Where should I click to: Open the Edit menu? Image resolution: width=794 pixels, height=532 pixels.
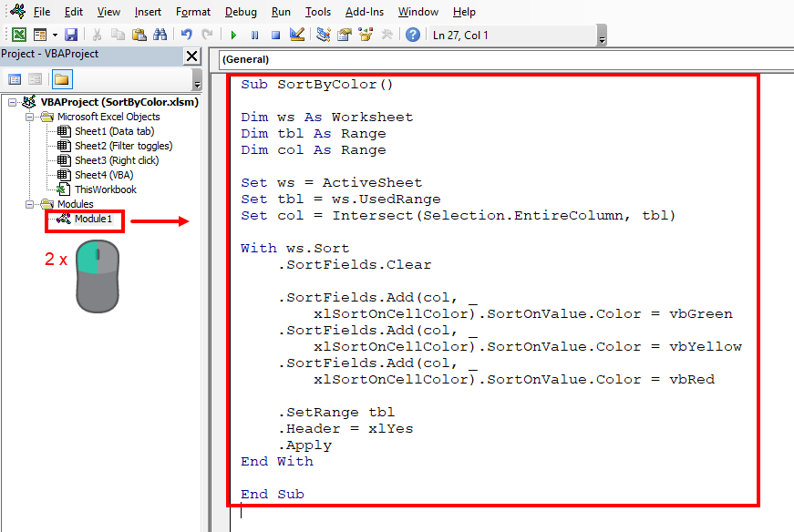tap(74, 12)
